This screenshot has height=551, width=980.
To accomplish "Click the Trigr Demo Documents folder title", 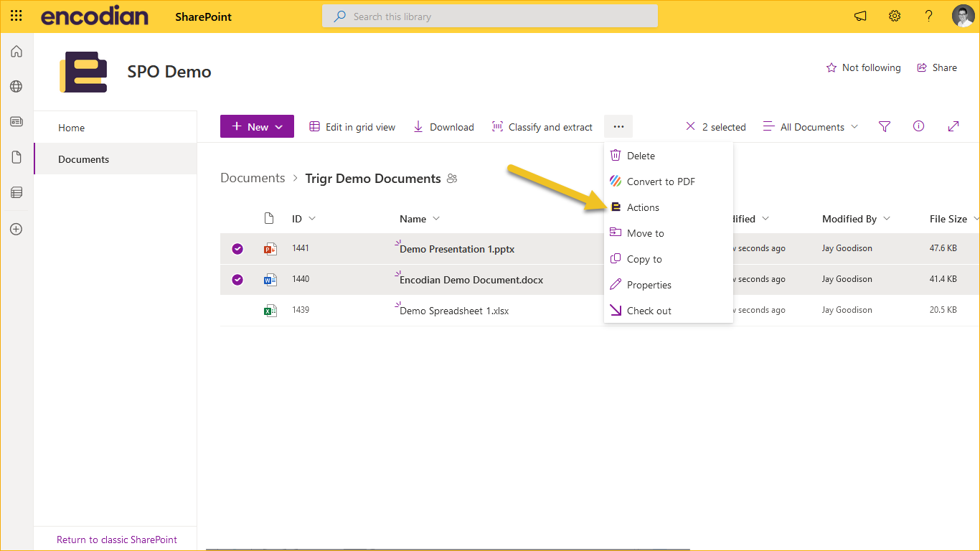I will click(373, 179).
